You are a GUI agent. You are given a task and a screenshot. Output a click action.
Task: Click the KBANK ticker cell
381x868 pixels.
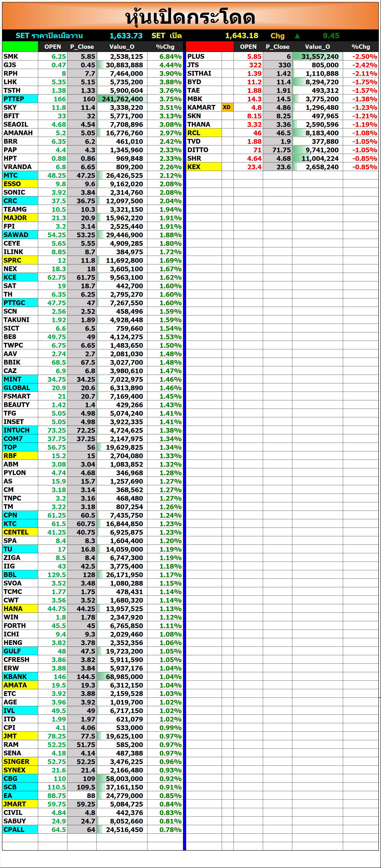[x=20, y=677]
